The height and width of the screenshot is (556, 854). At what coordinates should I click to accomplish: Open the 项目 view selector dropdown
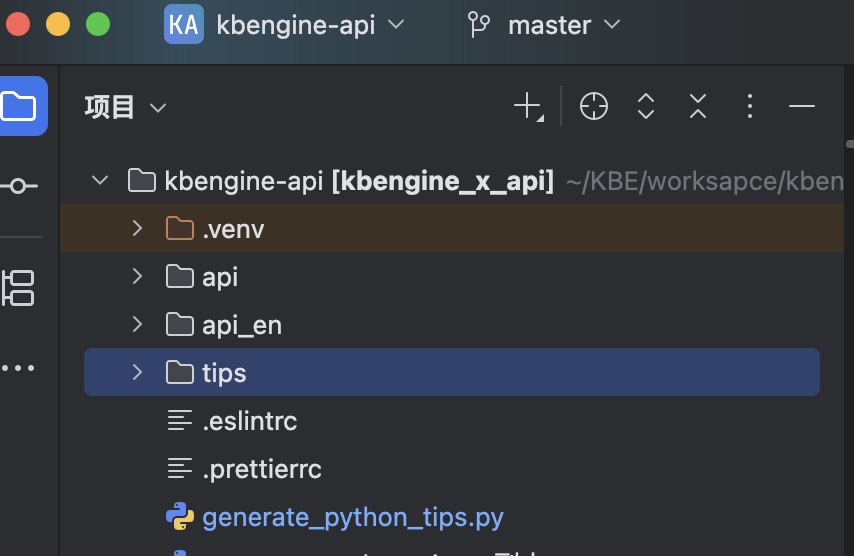pos(126,107)
